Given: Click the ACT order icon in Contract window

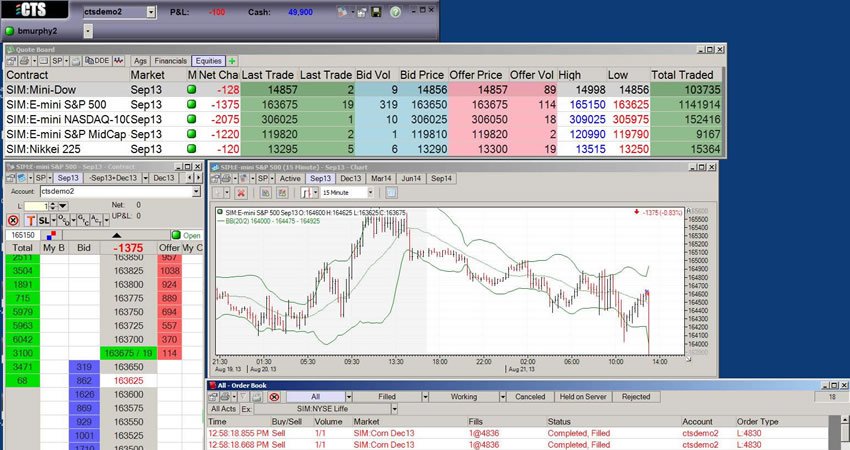Looking at the screenshot, I should click(x=96, y=221).
